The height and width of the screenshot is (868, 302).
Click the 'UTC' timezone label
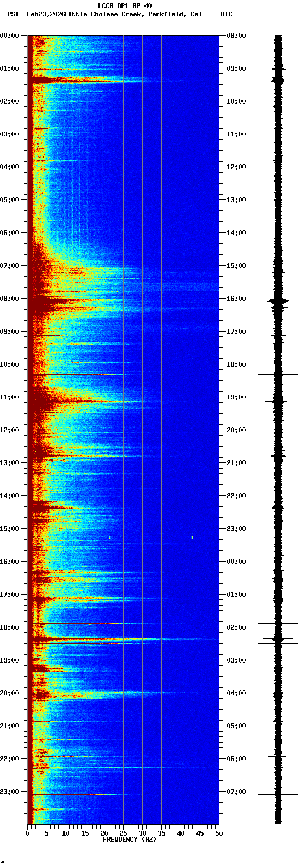click(x=226, y=14)
